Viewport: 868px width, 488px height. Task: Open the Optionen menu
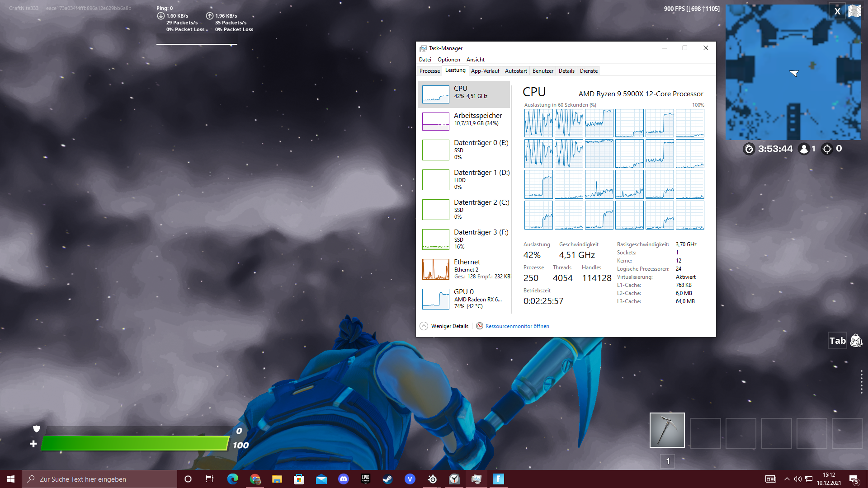[x=448, y=60]
